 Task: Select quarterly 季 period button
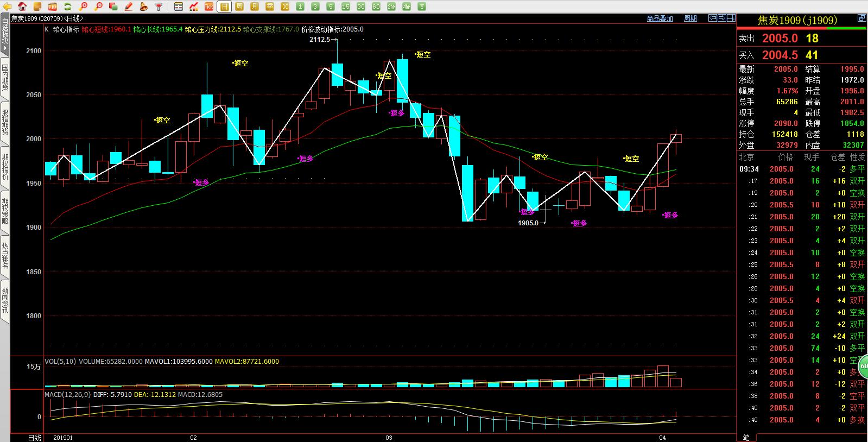tap(270, 7)
